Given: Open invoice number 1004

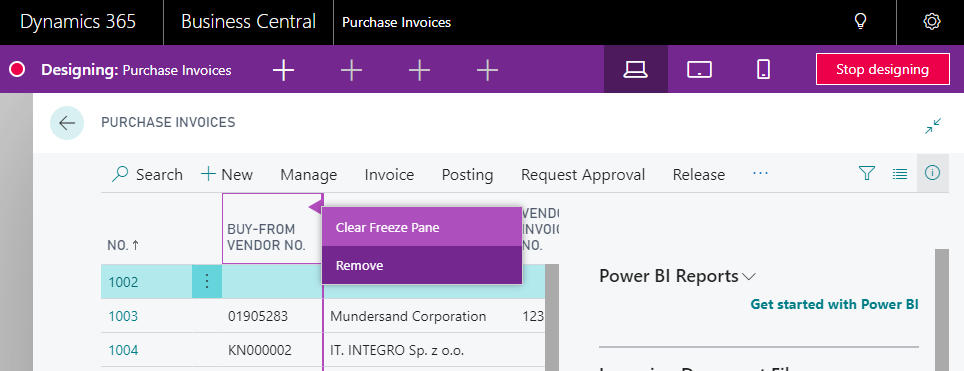Looking at the screenshot, I should [123, 350].
